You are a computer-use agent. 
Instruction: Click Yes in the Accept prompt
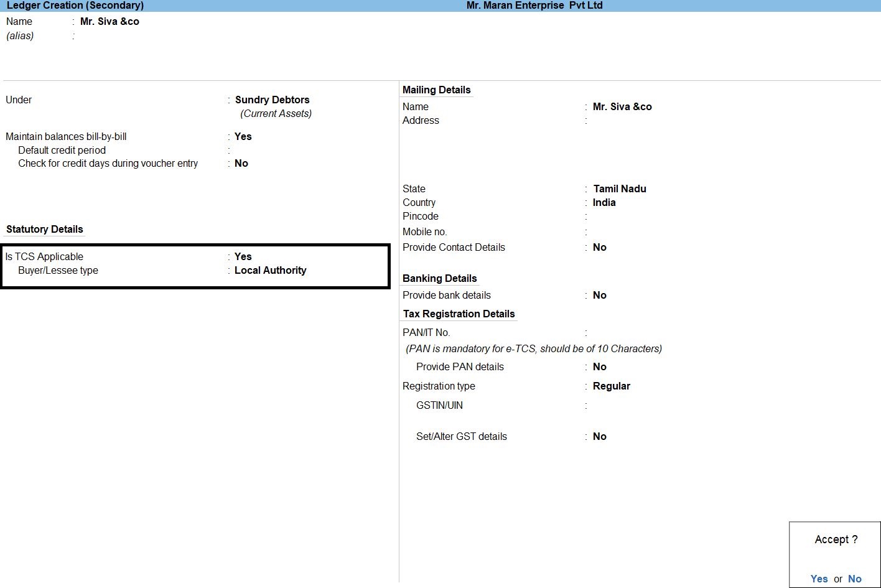point(819,579)
